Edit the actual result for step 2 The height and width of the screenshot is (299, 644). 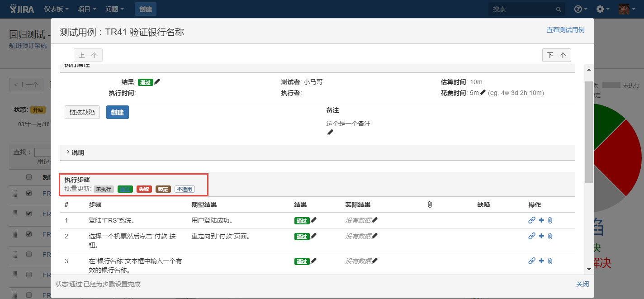tap(374, 236)
